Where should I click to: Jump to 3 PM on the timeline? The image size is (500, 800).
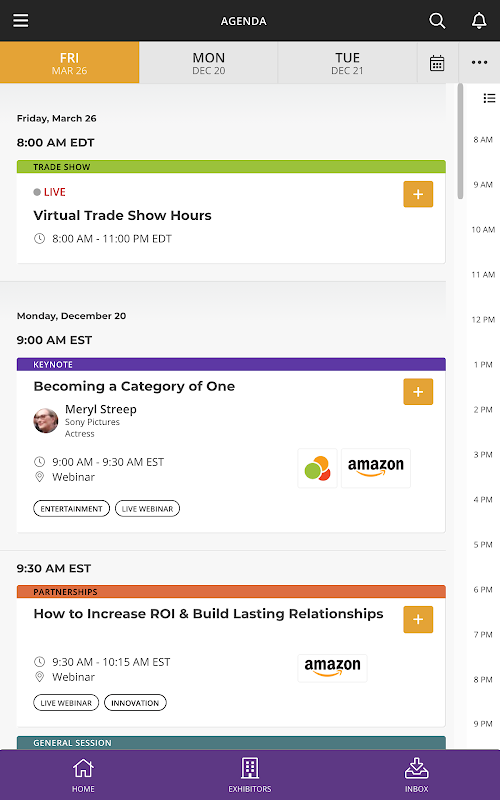[x=483, y=455]
